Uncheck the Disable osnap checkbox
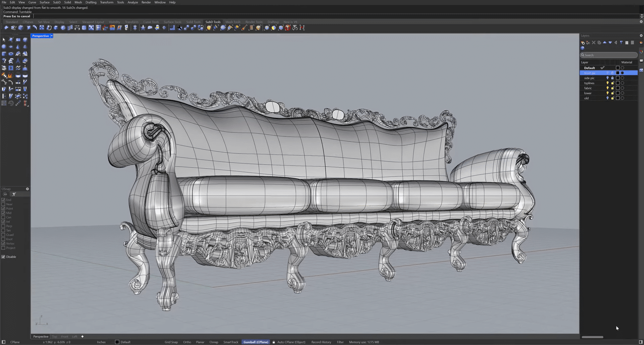The width and height of the screenshot is (644, 345). tap(3, 257)
